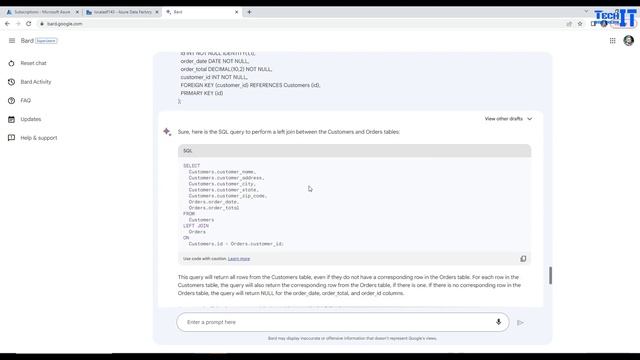Click the 'Sure, here is the SQL query' sentence
Screen dimensions: 640x360
pyautogui.click(x=289, y=132)
